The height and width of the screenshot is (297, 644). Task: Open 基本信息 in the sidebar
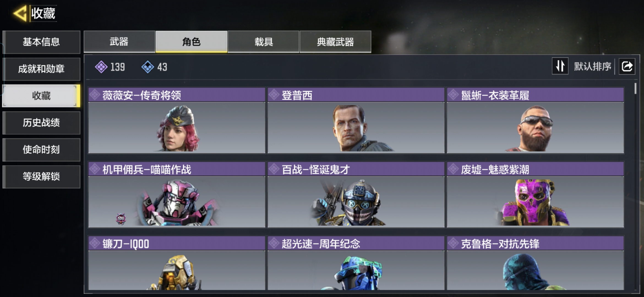(x=41, y=42)
